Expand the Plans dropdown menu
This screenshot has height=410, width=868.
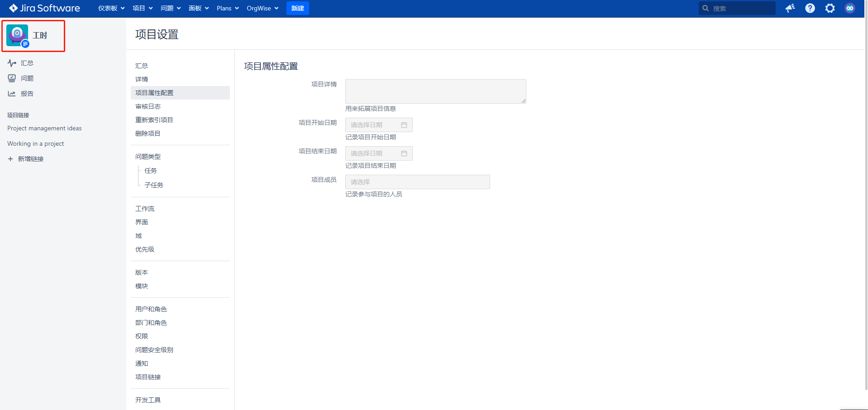228,8
